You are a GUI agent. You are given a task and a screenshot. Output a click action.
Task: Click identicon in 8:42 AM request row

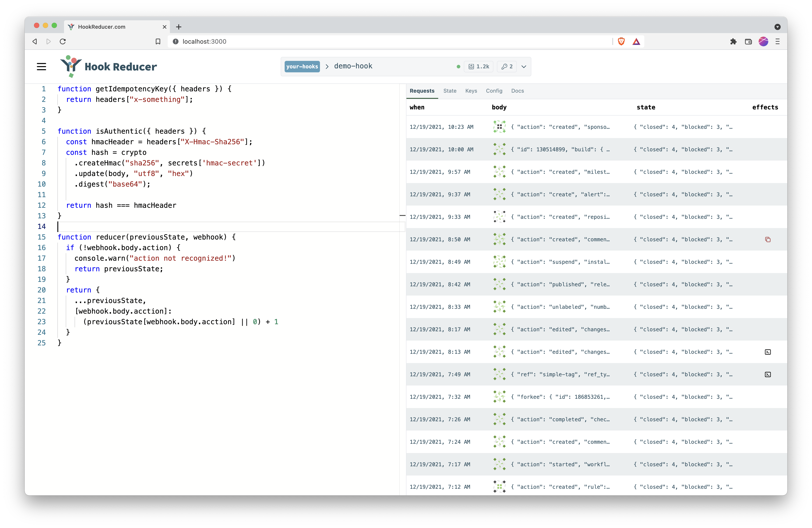tap(499, 285)
